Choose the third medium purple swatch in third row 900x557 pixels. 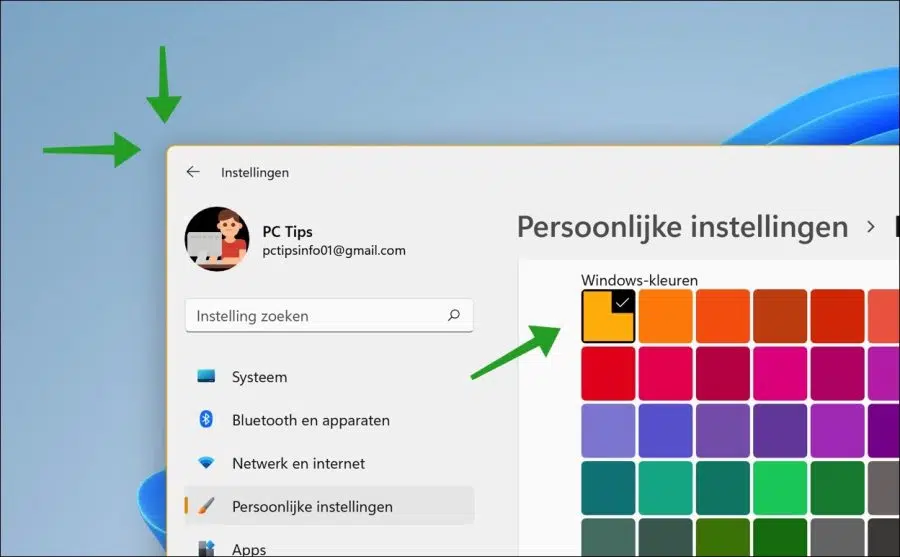(723, 431)
